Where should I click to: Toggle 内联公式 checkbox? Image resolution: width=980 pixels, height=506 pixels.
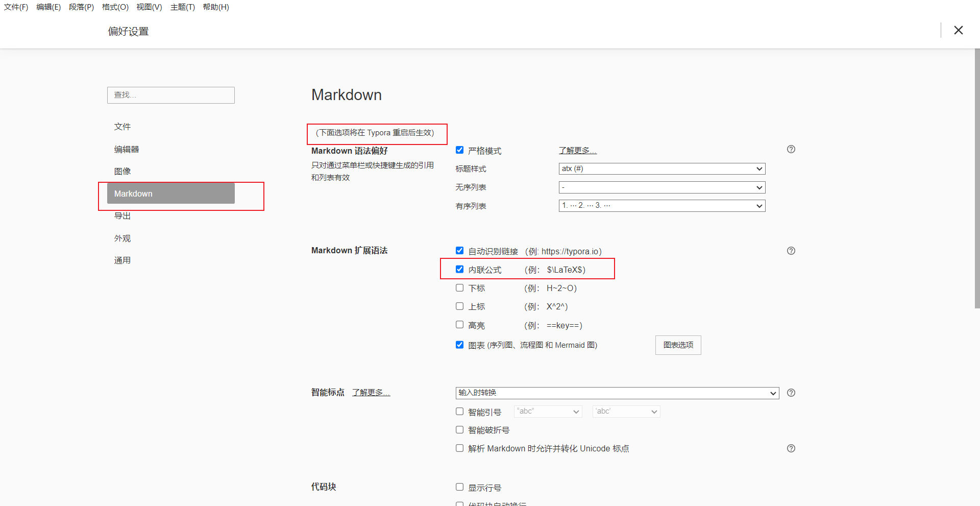click(x=459, y=269)
